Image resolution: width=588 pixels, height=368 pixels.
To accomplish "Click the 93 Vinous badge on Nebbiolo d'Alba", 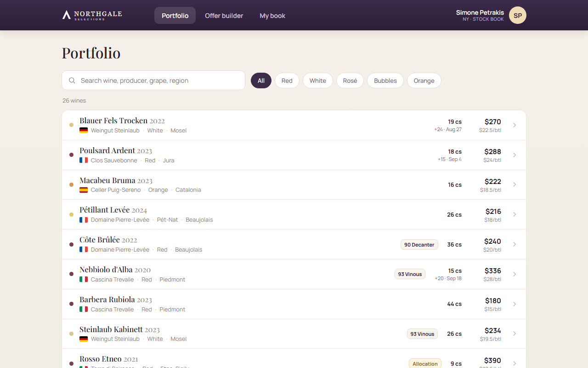I will click(410, 274).
